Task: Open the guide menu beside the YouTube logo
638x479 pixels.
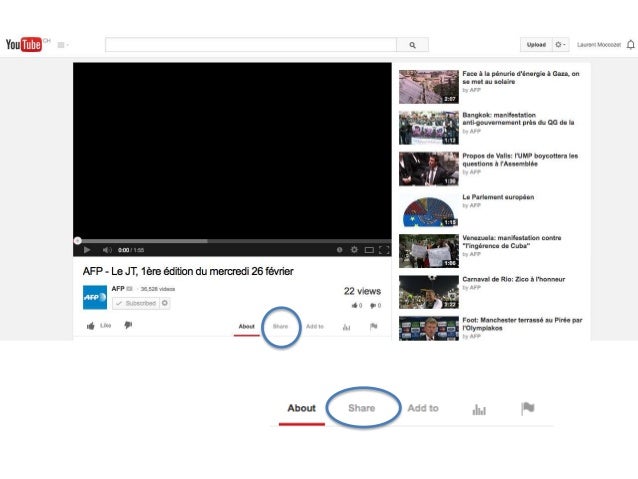Action: (63, 45)
